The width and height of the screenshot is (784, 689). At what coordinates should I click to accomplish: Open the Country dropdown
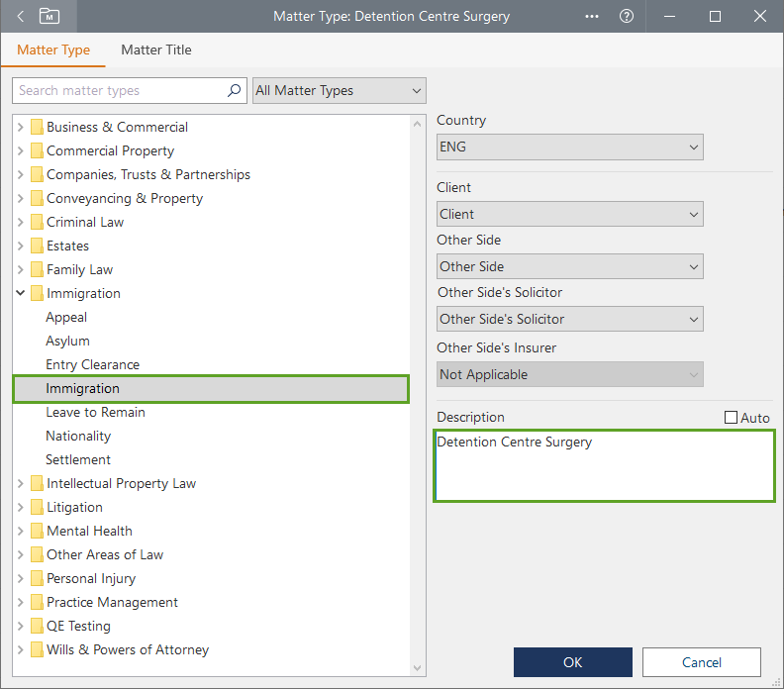569,147
